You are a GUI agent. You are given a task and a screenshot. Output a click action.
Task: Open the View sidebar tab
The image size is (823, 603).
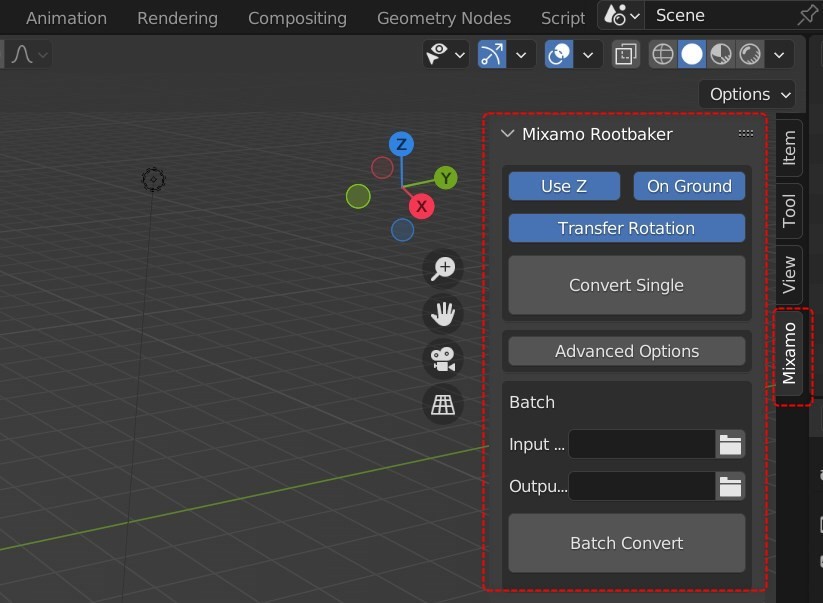click(x=789, y=275)
